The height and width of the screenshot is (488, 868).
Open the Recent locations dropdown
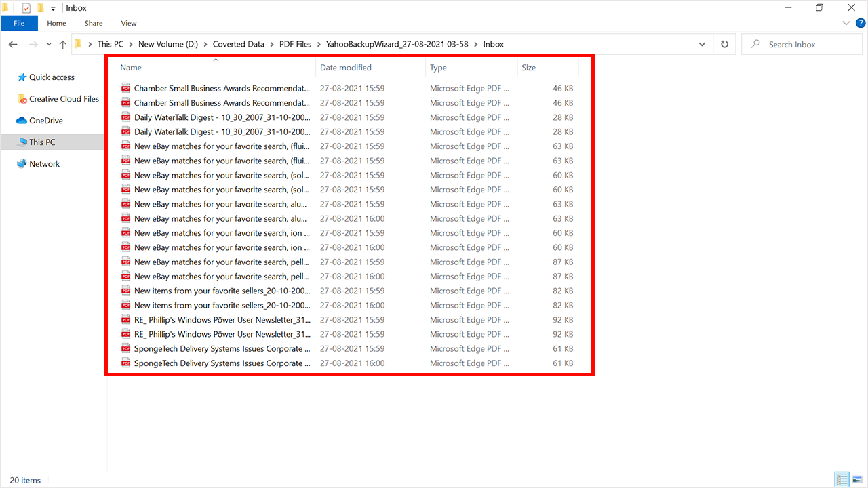tap(49, 45)
